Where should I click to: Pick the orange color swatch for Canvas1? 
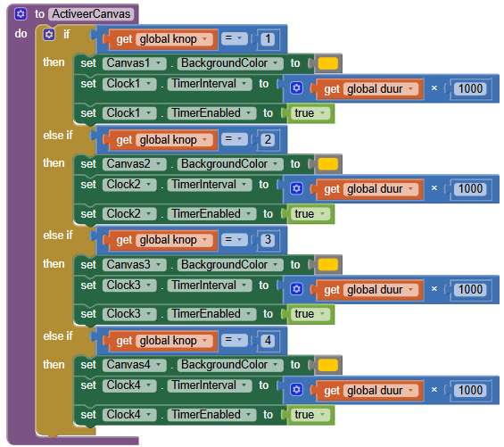(x=328, y=63)
